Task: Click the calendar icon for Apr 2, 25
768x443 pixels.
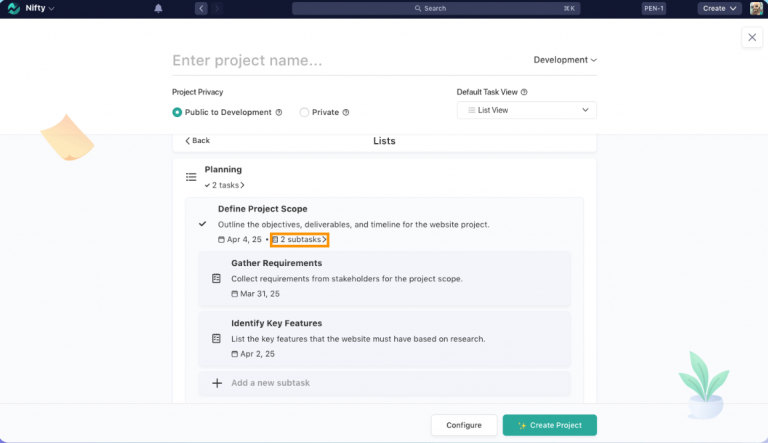Action: (235, 354)
